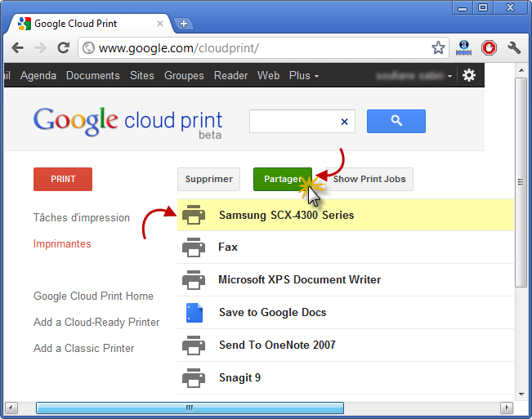The width and height of the screenshot is (532, 419).
Task: Select Microsoft XPS Document Writer name
Action: 300,279
